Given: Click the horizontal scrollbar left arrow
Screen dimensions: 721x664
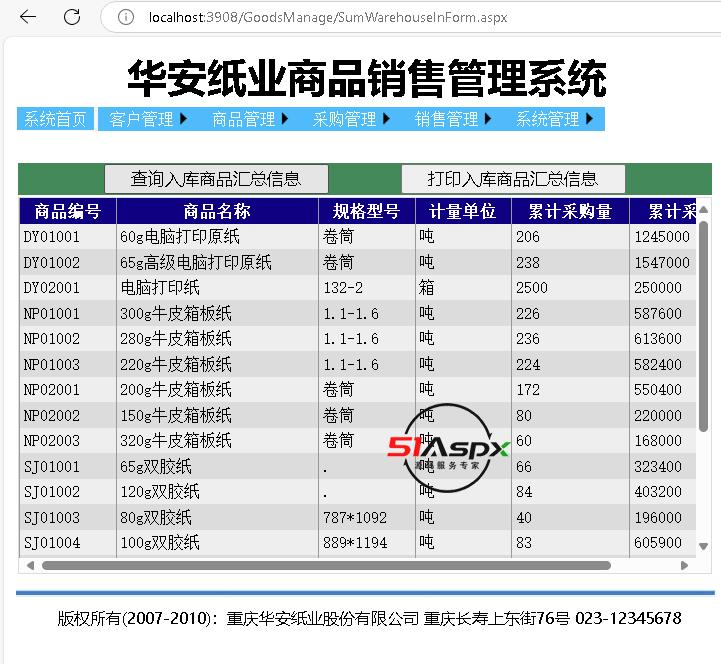Looking at the screenshot, I should point(30,565).
